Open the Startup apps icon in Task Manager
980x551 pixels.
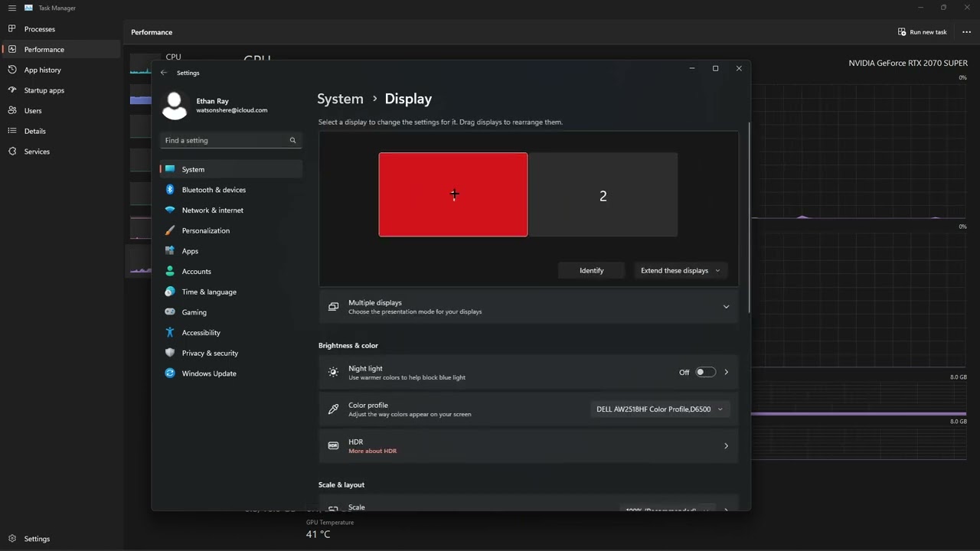pos(12,90)
